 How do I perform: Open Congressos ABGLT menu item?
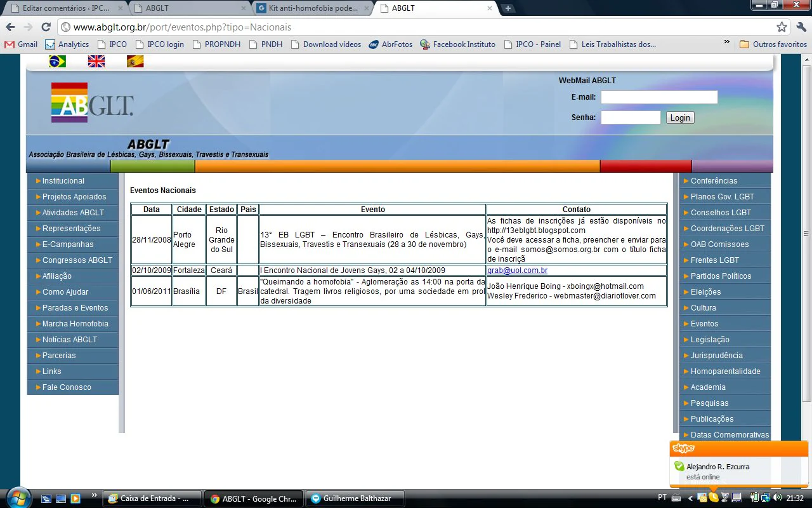tap(72, 260)
